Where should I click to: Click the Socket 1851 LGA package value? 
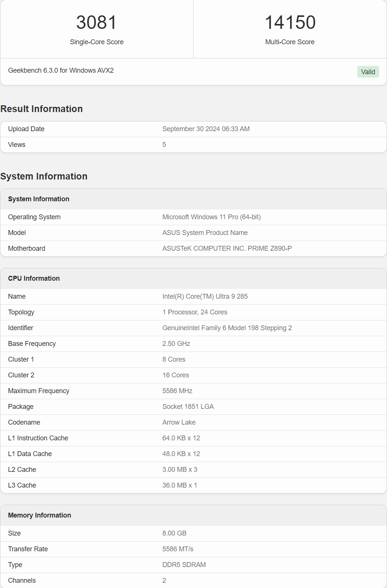point(188,407)
